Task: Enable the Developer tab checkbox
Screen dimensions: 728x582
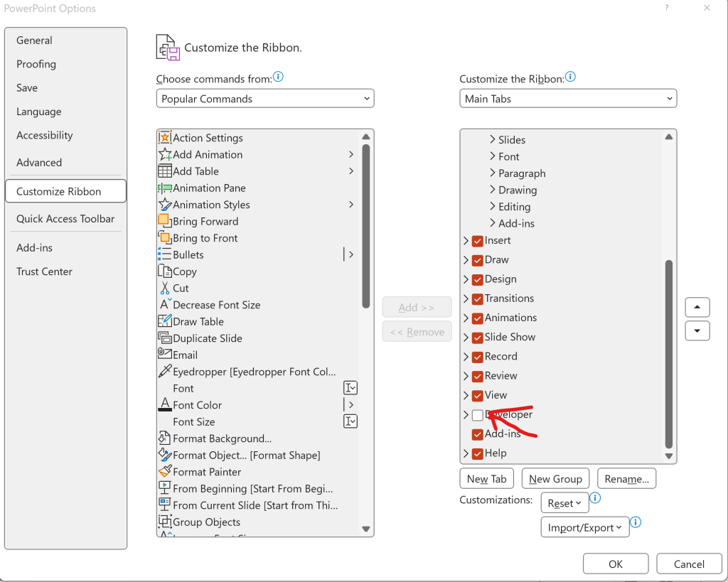Action: pos(477,415)
